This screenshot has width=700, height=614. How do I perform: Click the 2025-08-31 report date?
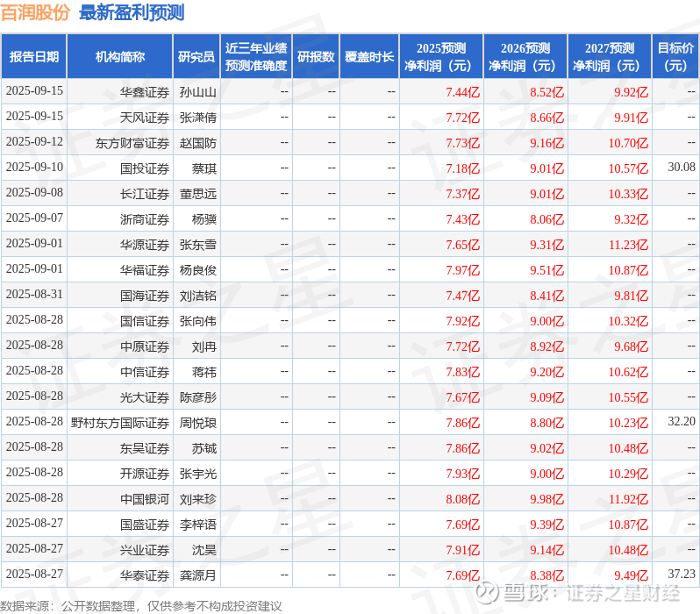point(34,294)
